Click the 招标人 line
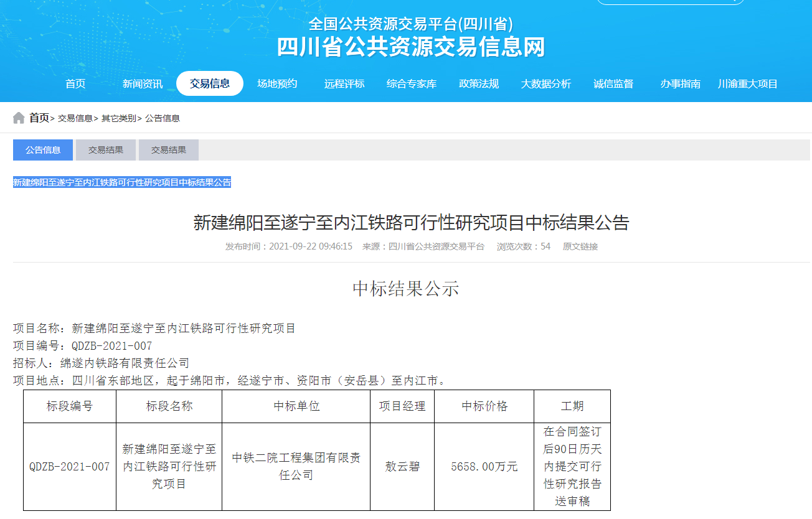Viewport: 812px width, 519px height. pos(101,363)
